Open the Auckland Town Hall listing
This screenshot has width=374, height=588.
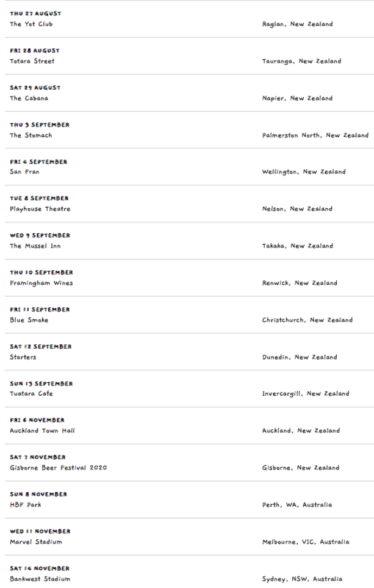(42, 430)
